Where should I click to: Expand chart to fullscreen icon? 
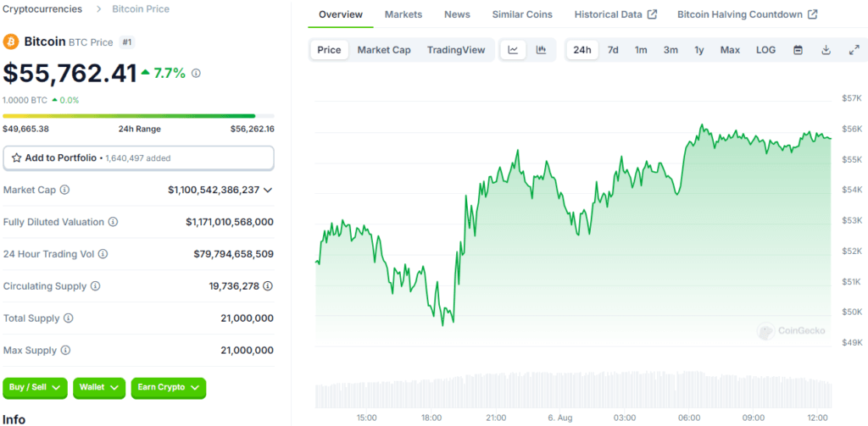tap(854, 50)
